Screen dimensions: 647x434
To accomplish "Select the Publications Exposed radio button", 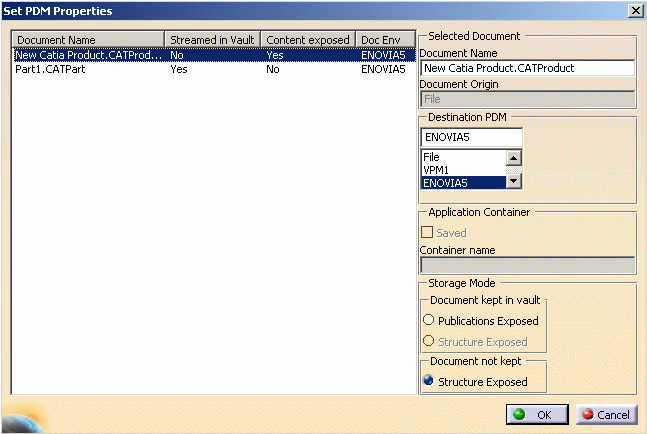I will coord(429,321).
